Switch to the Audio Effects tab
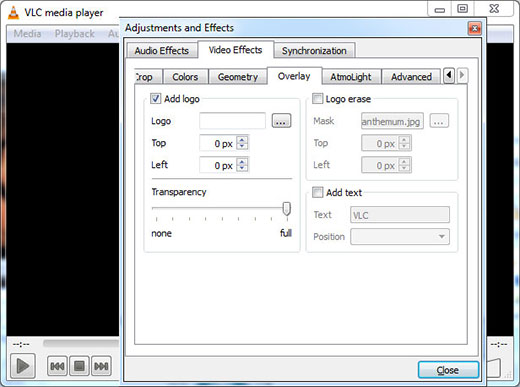Viewport: 520px width, 387px height. tap(162, 51)
